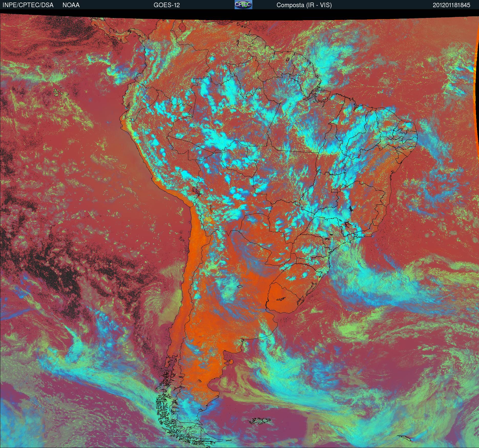Click the CPTEC logo in the header
The image size is (479, 448).
click(243, 5)
